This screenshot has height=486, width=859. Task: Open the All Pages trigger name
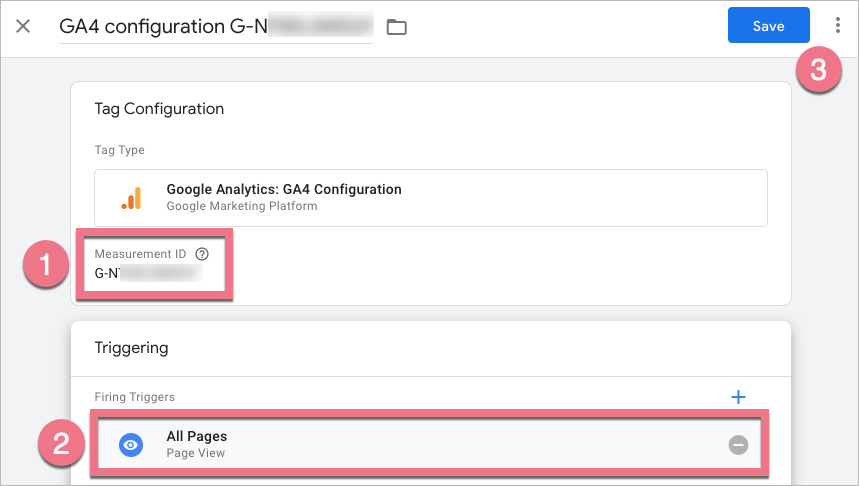tap(197, 437)
